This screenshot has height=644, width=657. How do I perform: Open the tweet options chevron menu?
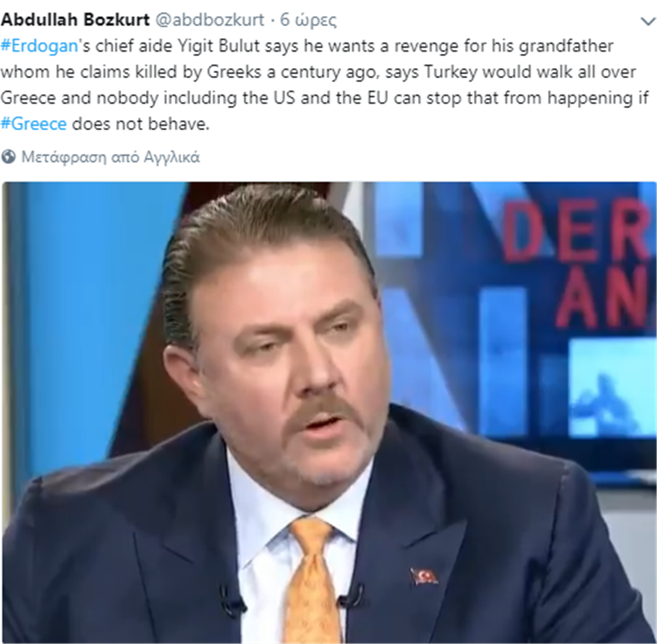click(648, 21)
